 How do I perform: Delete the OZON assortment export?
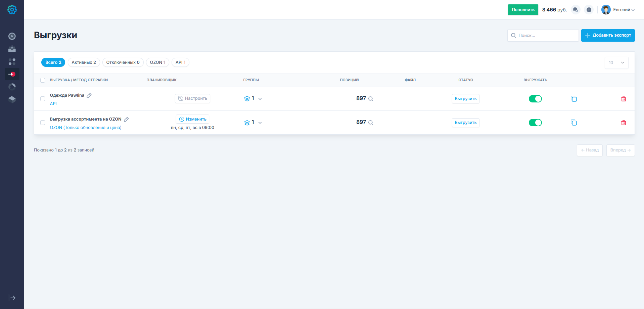click(624, 123)
